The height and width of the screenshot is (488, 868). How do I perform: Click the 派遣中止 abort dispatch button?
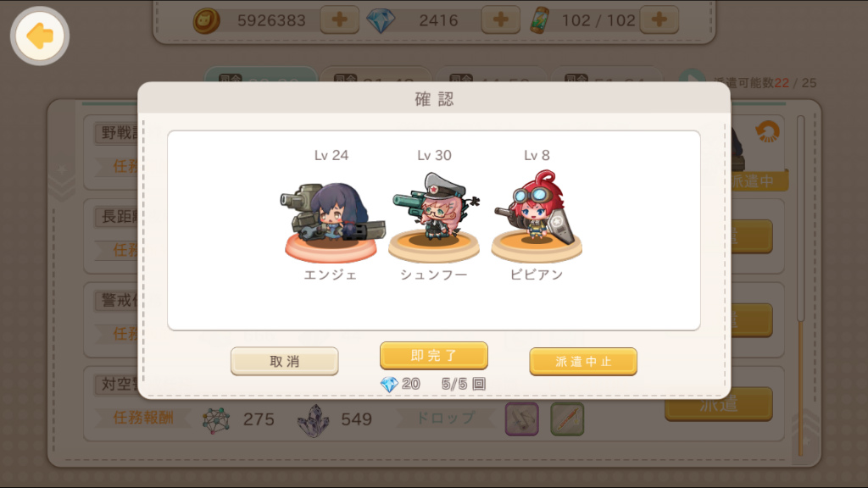(583, 361)
